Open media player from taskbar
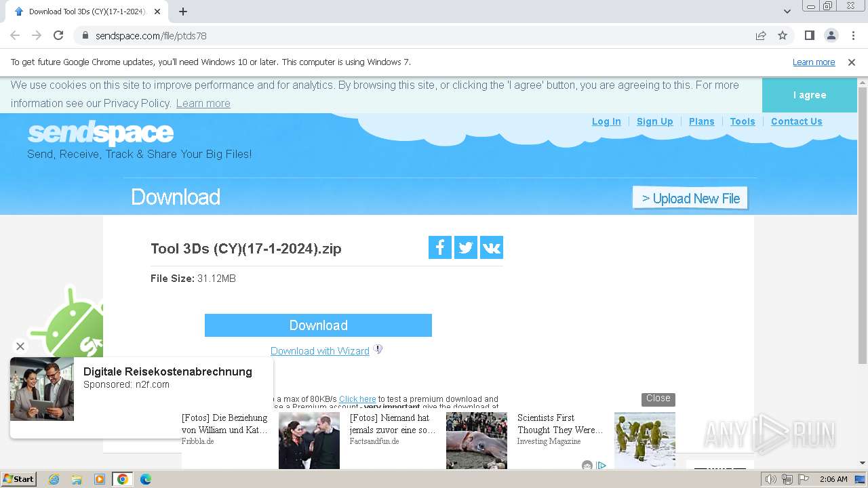 (x=100, y=479)
